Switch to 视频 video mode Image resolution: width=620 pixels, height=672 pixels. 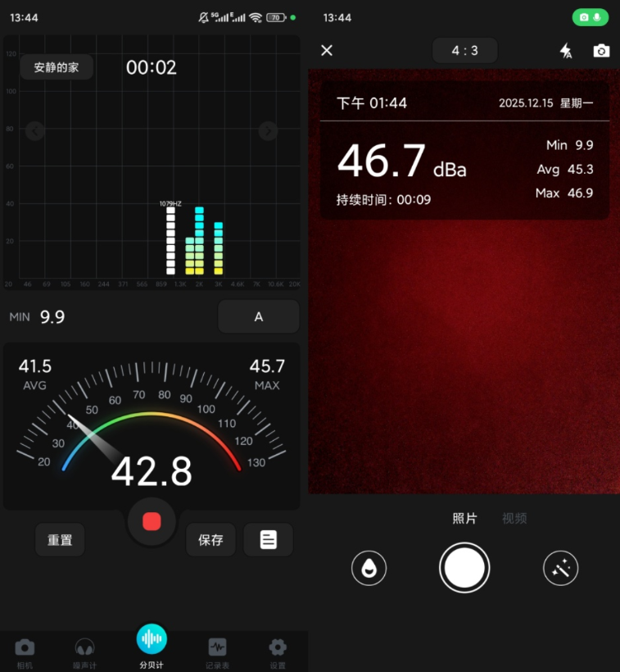coord(514,518)
